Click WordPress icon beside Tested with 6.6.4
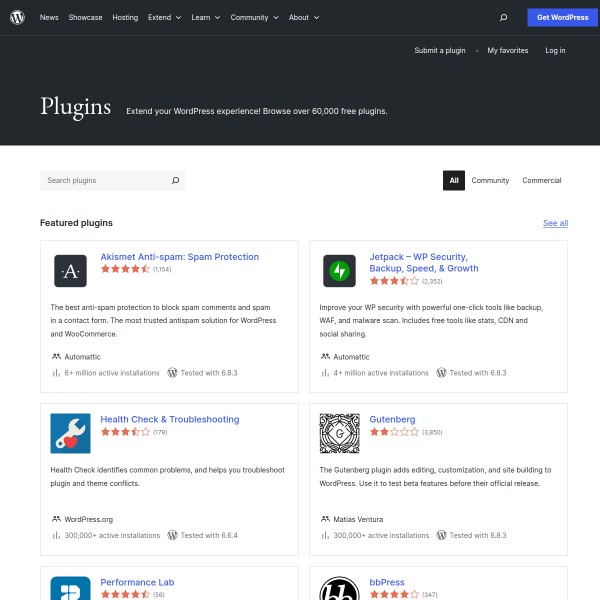This screenshot has width=600, height=600. (172, 535)
